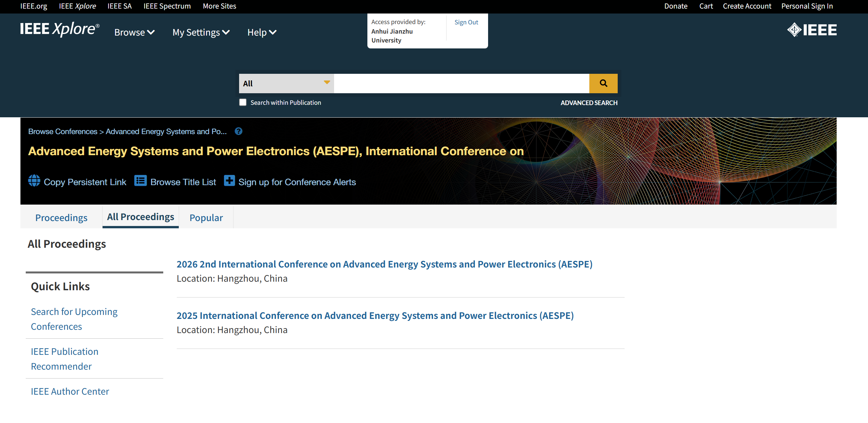Open the 2025 International Conference AESPE proceedings
868x423 pixels.
click(375, 316)
